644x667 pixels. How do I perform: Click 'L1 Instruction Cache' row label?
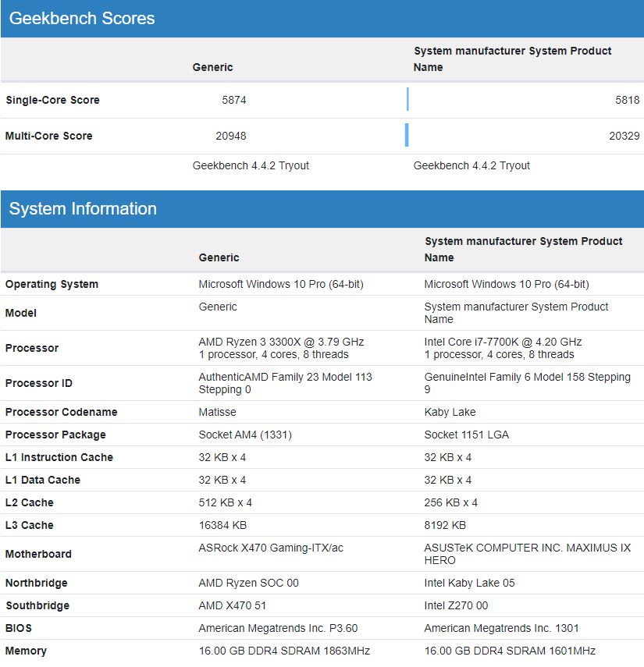click(59, 457)
